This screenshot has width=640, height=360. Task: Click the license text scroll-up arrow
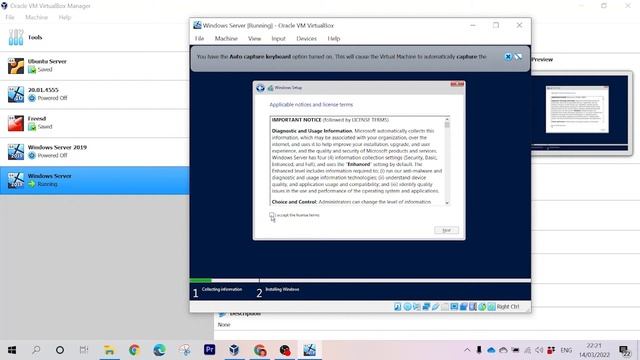(x=447, y=119)
